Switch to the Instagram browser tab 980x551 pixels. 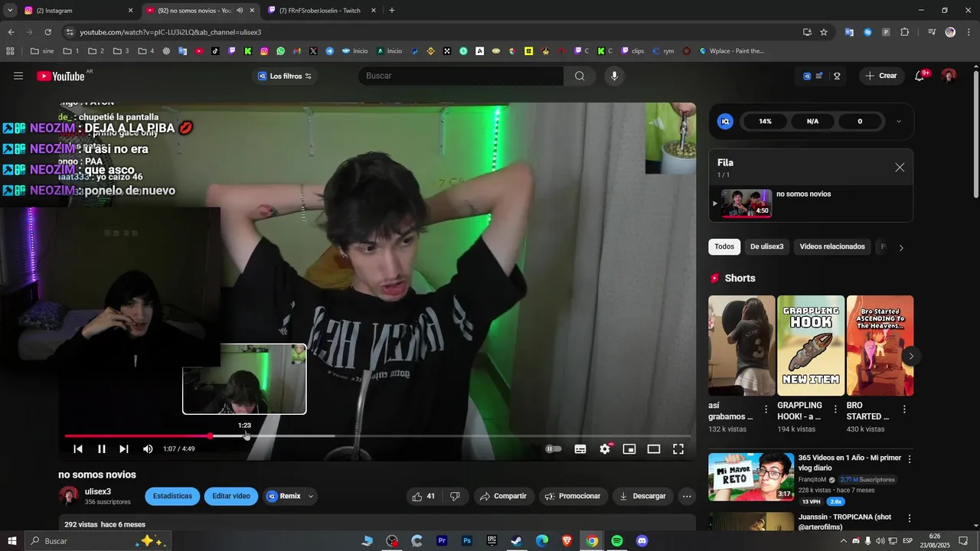(77, 10)
